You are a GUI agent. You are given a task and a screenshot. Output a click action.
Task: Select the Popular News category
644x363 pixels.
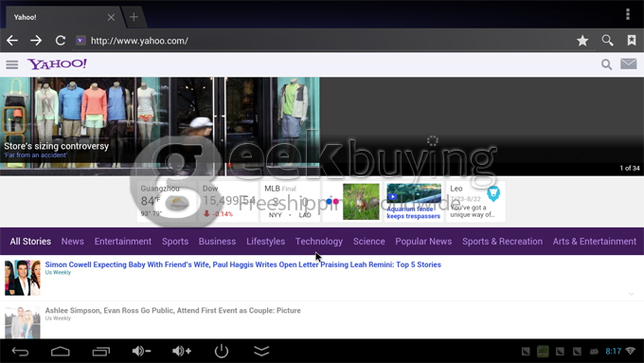423,242
